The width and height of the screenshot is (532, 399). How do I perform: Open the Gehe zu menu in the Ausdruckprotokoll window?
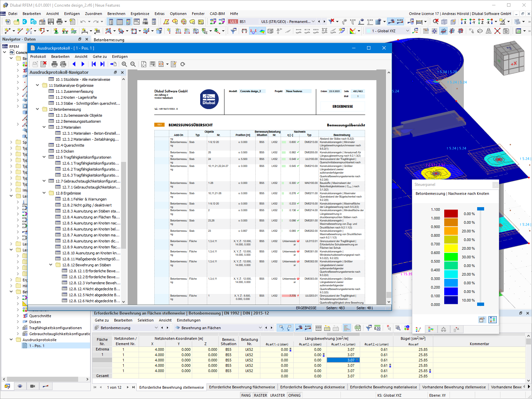click(100, 57)
